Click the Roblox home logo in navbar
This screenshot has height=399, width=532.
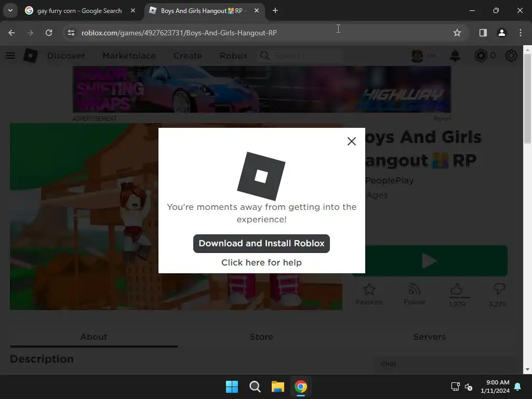[x=30, y=55]
